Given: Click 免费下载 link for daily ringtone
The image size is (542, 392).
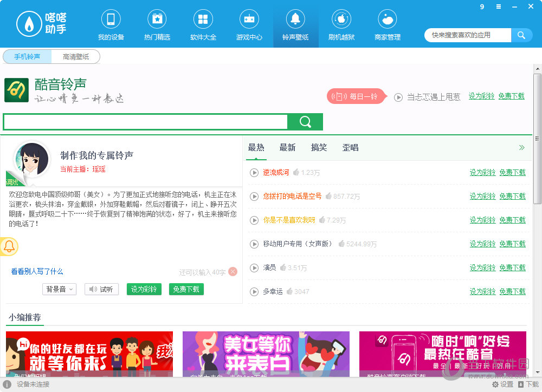Looking at the screenshot, I should (512, 96).
